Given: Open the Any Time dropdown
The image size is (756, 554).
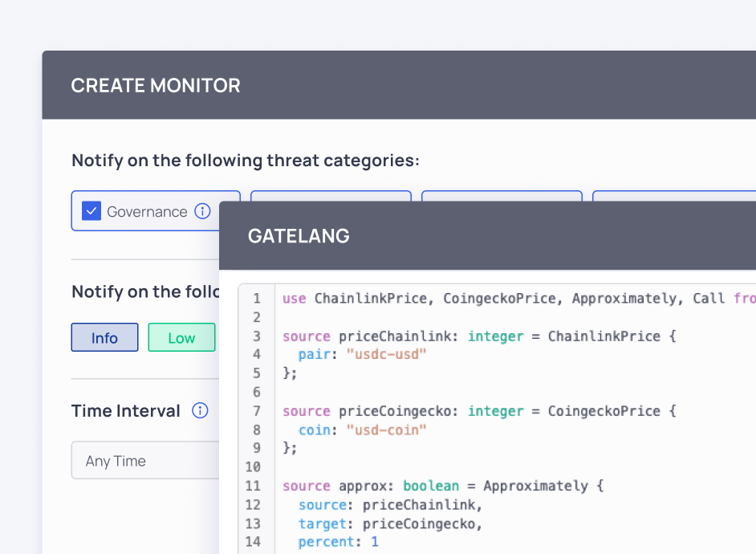Looking at the screenshot, I should (144, 461).
